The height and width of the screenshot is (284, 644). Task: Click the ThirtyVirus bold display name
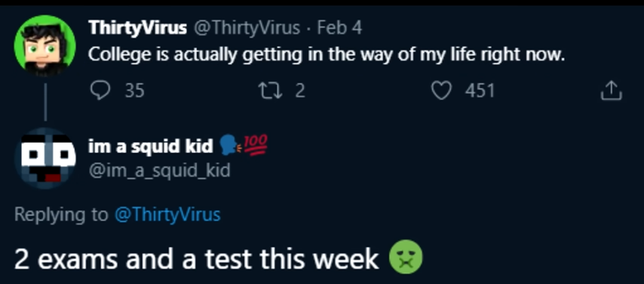(x=137, y=28)
